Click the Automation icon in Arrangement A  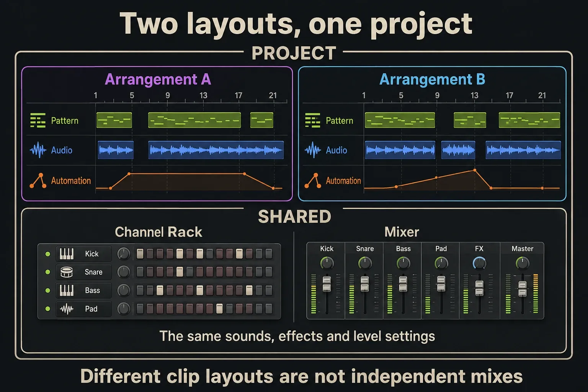[38, 181]
